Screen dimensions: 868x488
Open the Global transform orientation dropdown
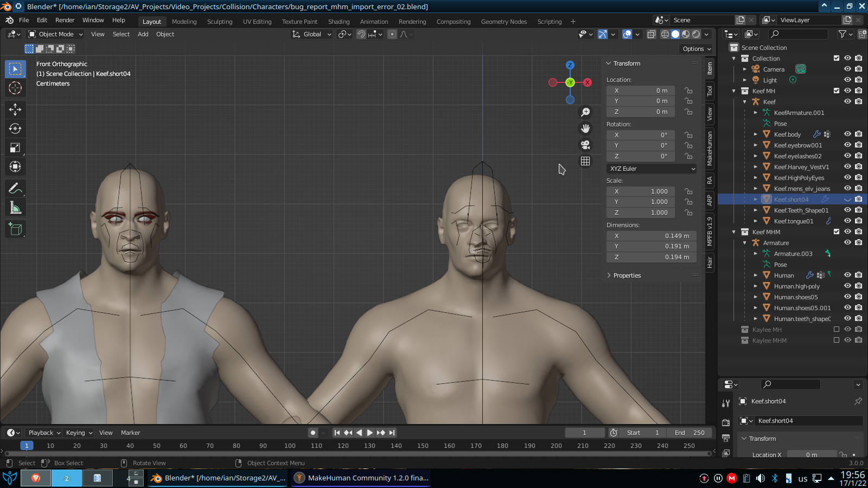click(311, 34)
